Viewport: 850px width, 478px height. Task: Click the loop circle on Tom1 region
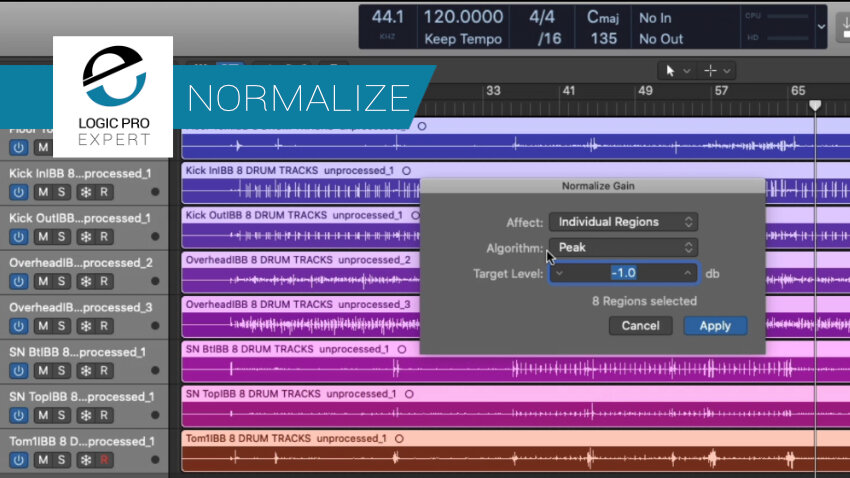click(400, 438)
